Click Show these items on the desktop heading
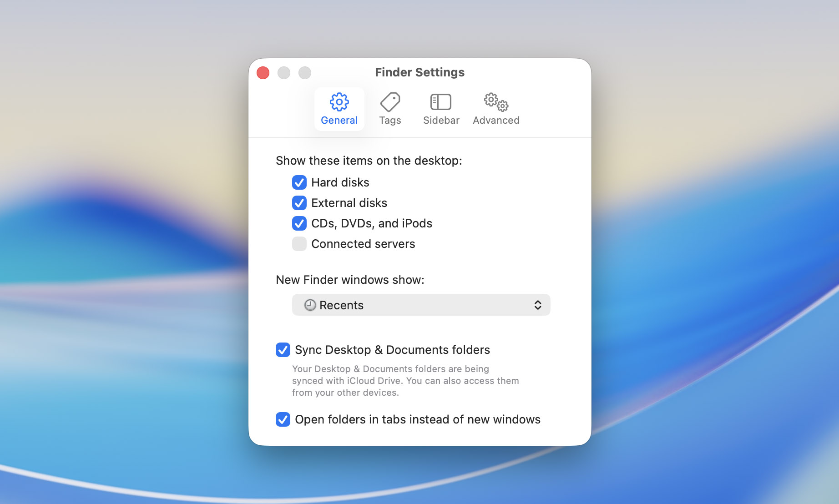The width and height of the screenshot is (839, 504). pos(369,161)
